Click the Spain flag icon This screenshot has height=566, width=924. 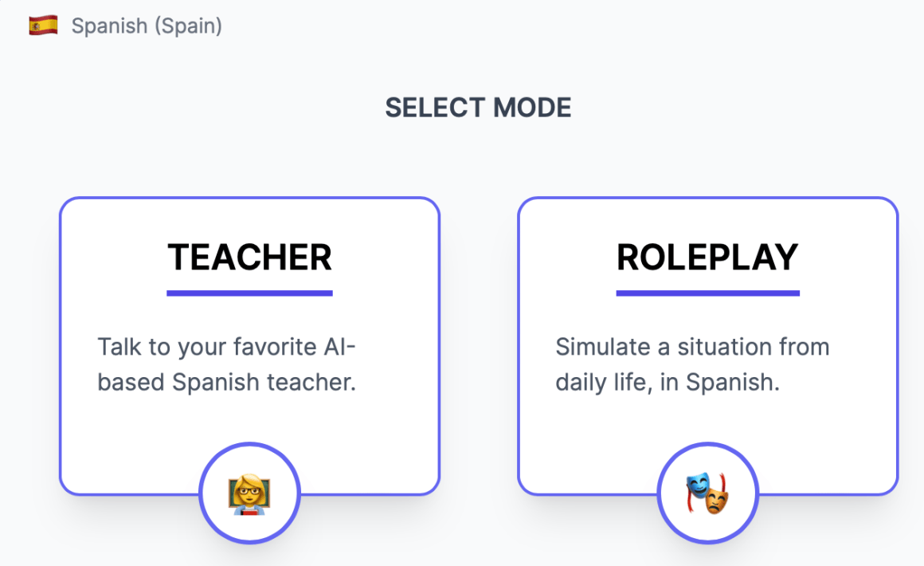43,26
